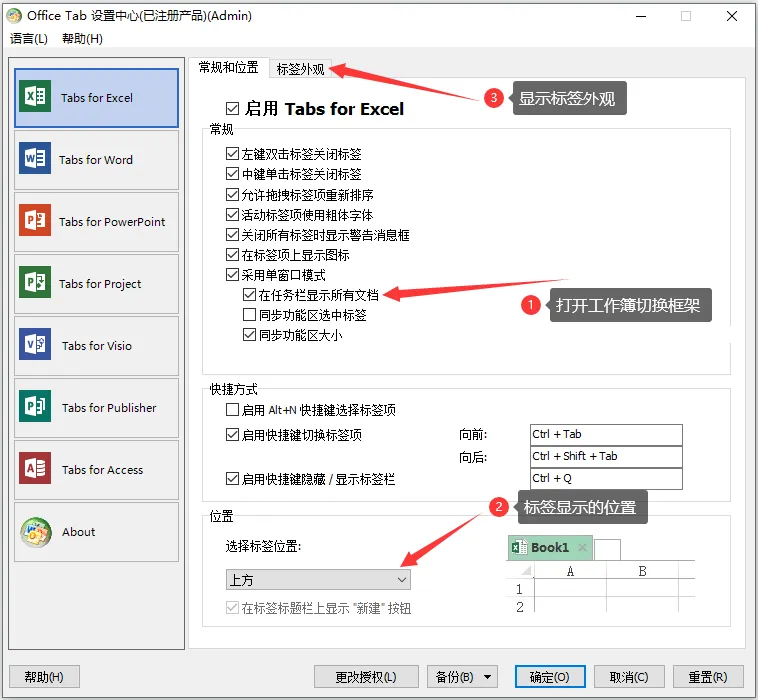
Task: Toggle 活动标签项使用粗体字体 checkbox
Action: 232,214
